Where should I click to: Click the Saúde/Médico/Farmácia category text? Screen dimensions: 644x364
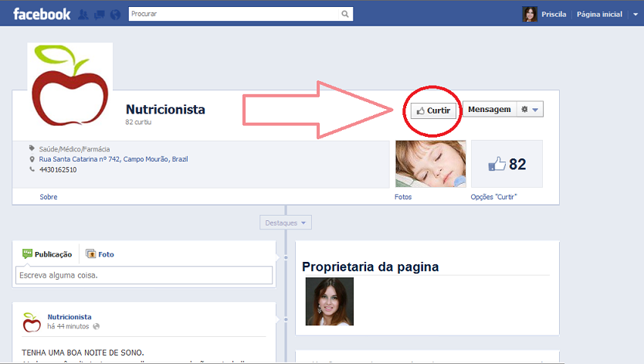pos(74,149)
